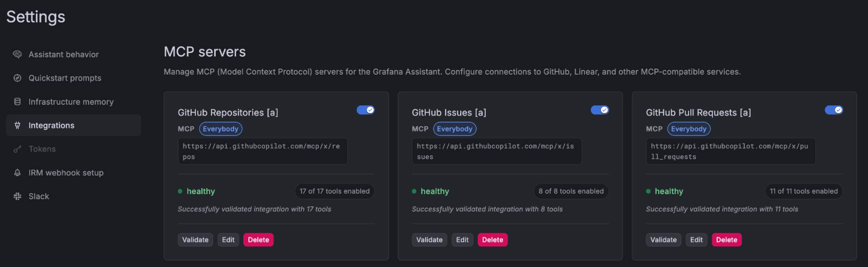Click the Assistant behavior brain icon
The height and width of the screenshot is (267, 868).
tap(17, 54)
